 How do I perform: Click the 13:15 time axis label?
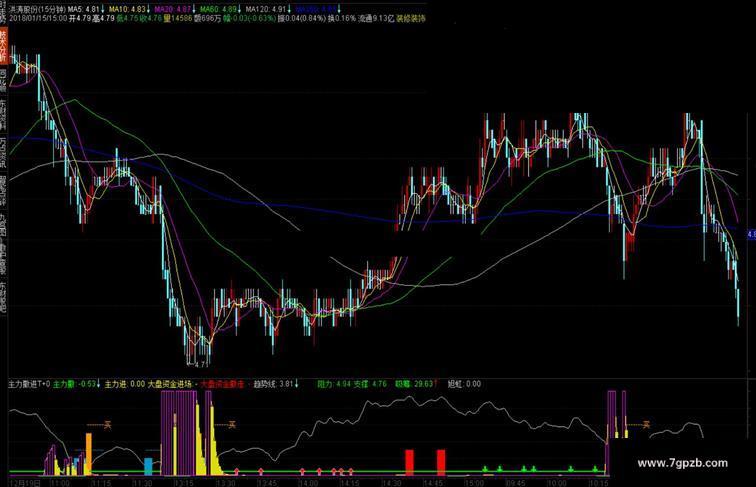(x=184, y=483)
